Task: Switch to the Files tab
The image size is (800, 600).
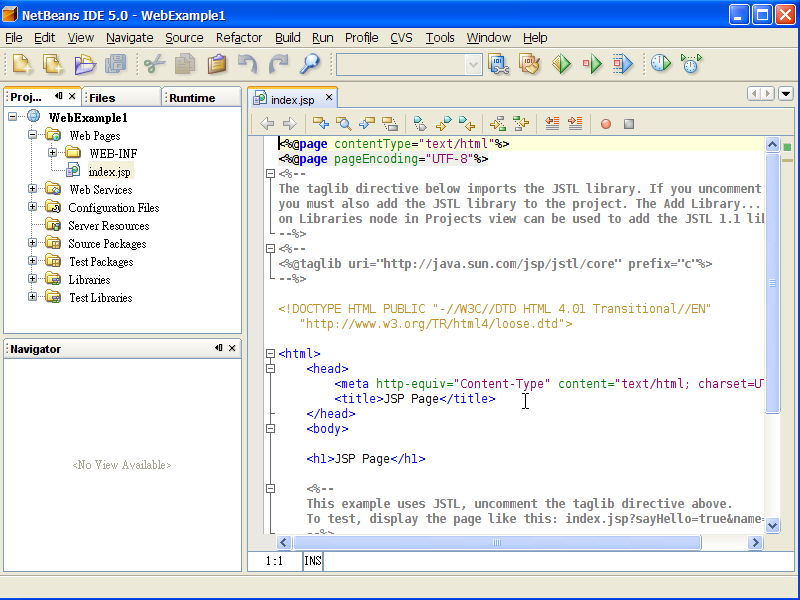Action: pyautogui.click(x=122, y=97)
